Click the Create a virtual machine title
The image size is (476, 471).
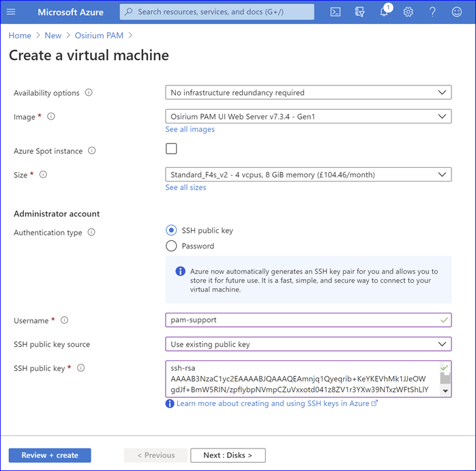click(x=89, y=55)
